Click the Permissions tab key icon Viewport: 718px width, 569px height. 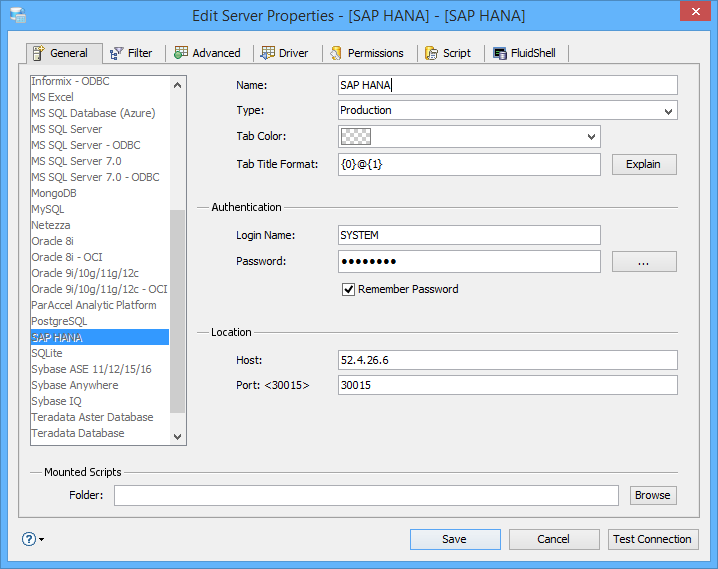pyautogui.click(x=336, y=53)
